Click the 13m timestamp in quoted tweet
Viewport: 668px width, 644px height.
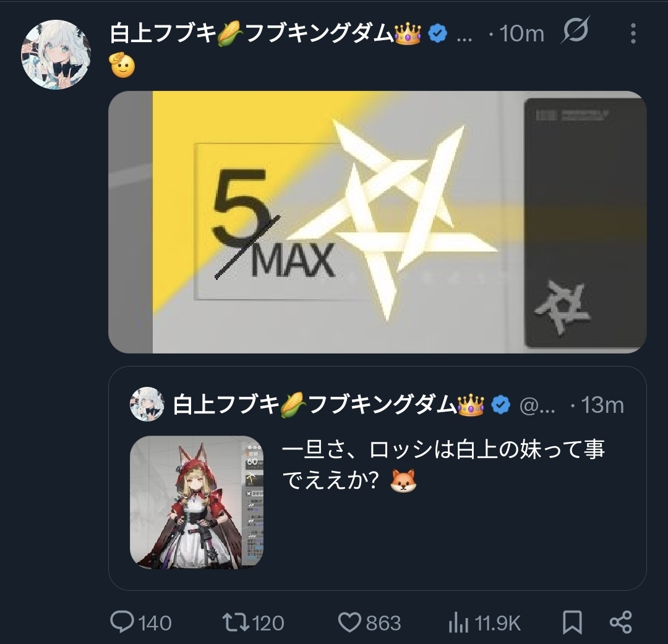602,405
